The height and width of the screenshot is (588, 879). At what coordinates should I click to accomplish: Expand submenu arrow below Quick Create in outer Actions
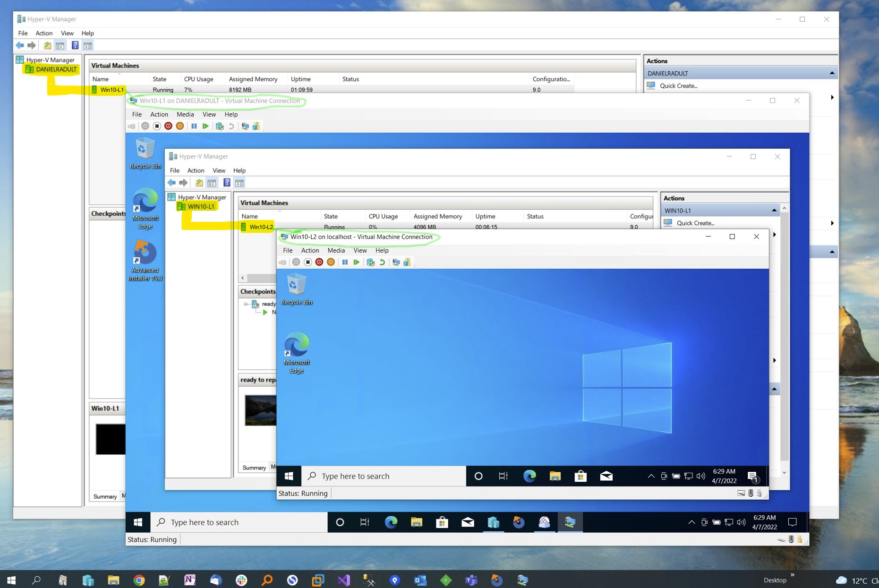click(832, 97)
